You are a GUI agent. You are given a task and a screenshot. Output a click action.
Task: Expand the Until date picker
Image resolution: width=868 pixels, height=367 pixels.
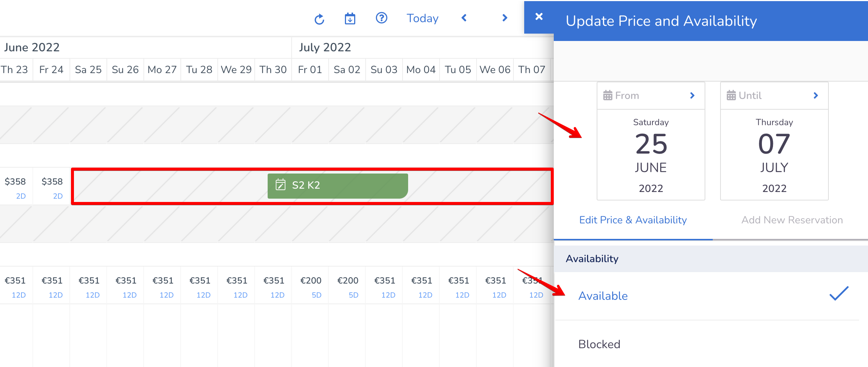[x=816, y=95]
